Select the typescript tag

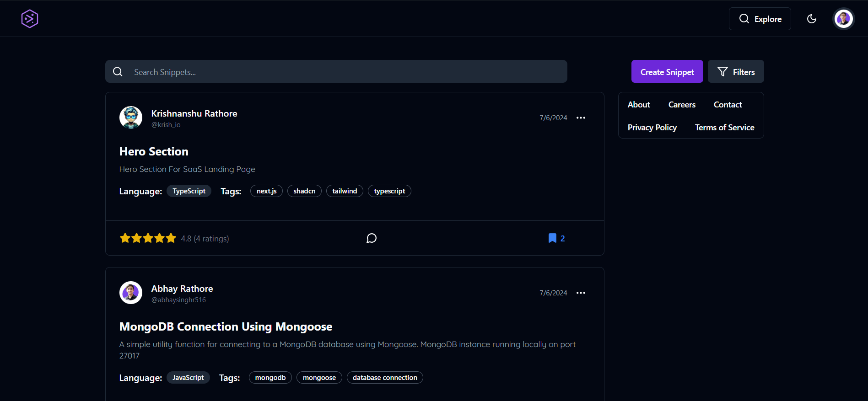coord(389,191)
